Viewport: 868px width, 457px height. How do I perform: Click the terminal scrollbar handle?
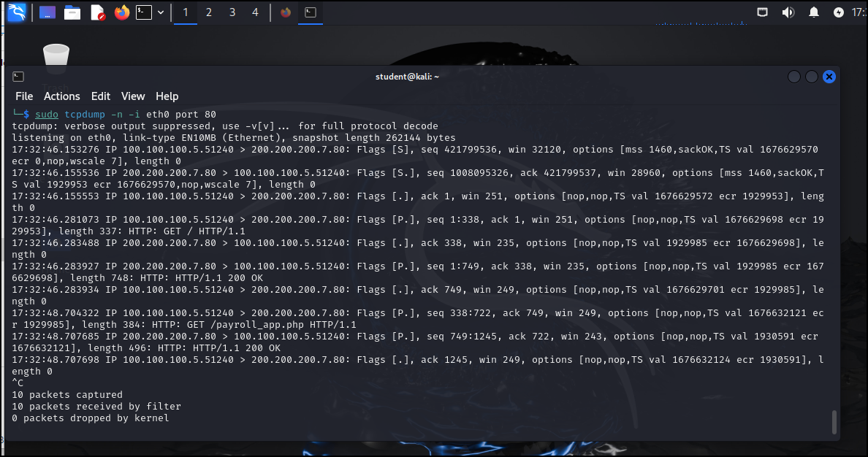pyautogui.click(x=834, y=422)
